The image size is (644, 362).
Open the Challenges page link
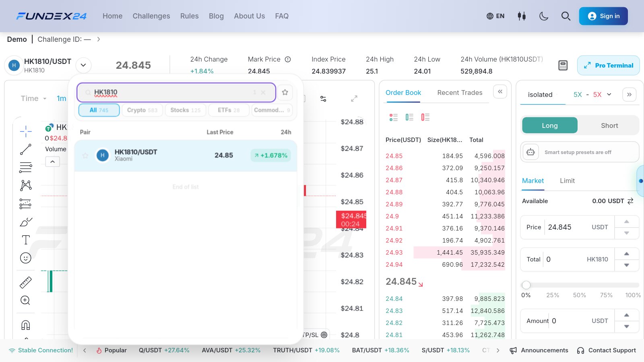151,16
